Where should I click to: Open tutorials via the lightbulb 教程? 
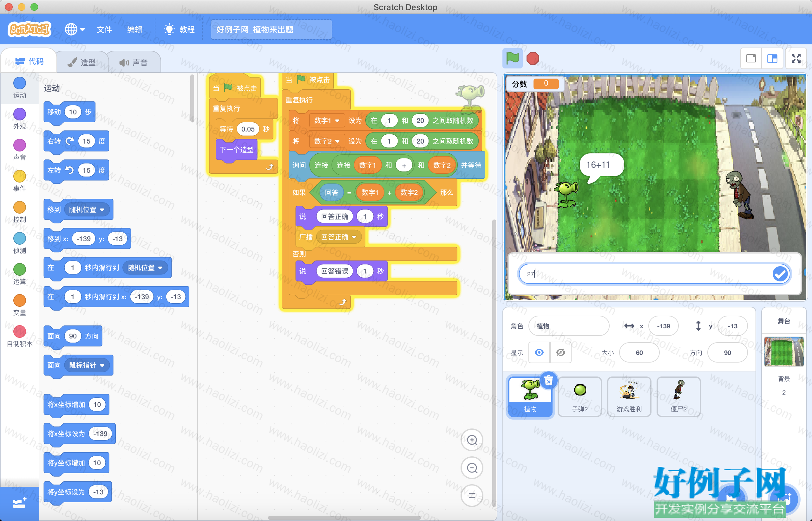click(x=179, y=29)
